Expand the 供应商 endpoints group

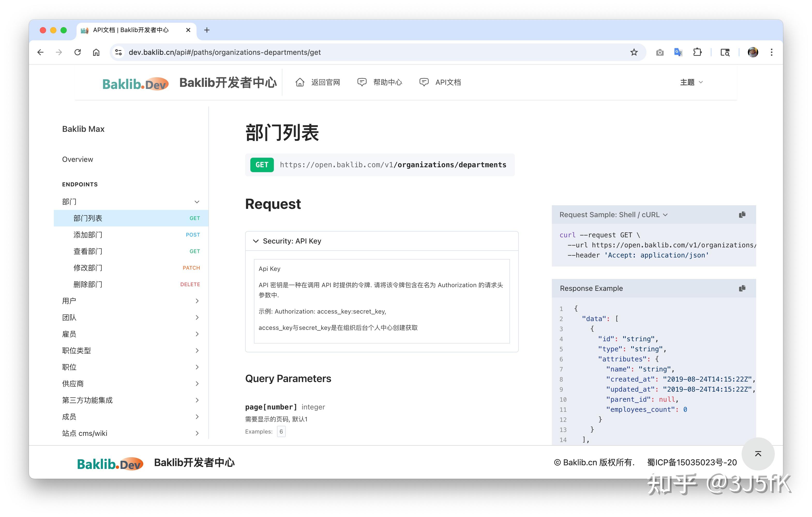pos(131,383)
